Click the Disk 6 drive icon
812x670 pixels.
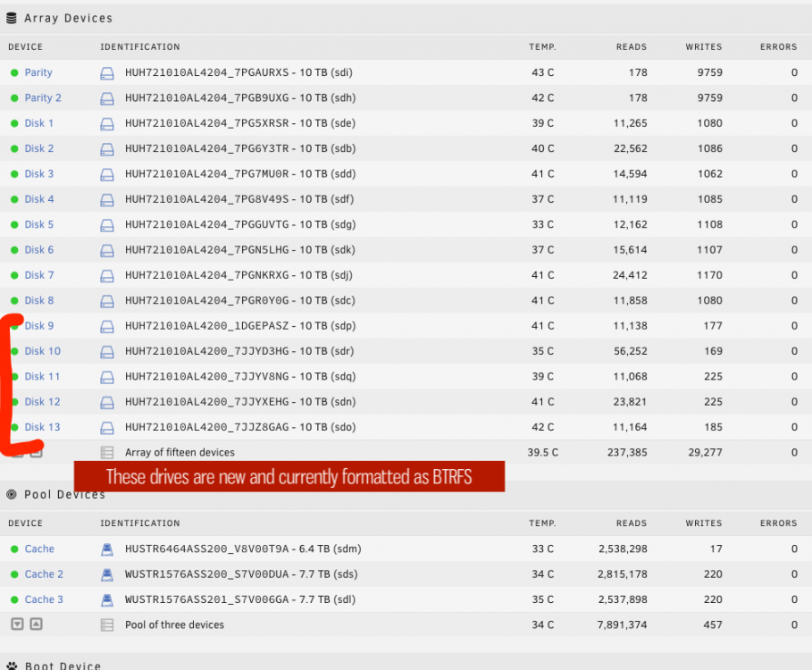[x=106, y=251]
